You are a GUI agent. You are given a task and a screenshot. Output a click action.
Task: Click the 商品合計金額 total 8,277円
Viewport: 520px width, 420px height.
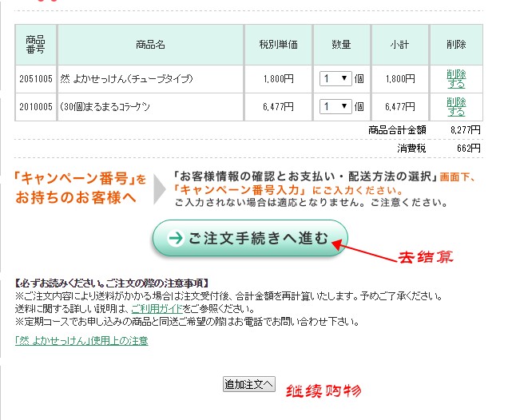point(466,129)
